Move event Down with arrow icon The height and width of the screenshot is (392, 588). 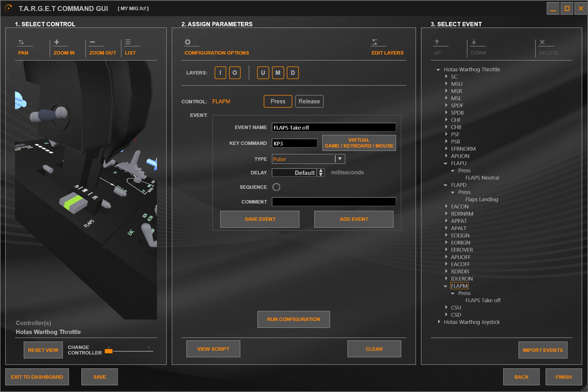[x=474, y=42]
